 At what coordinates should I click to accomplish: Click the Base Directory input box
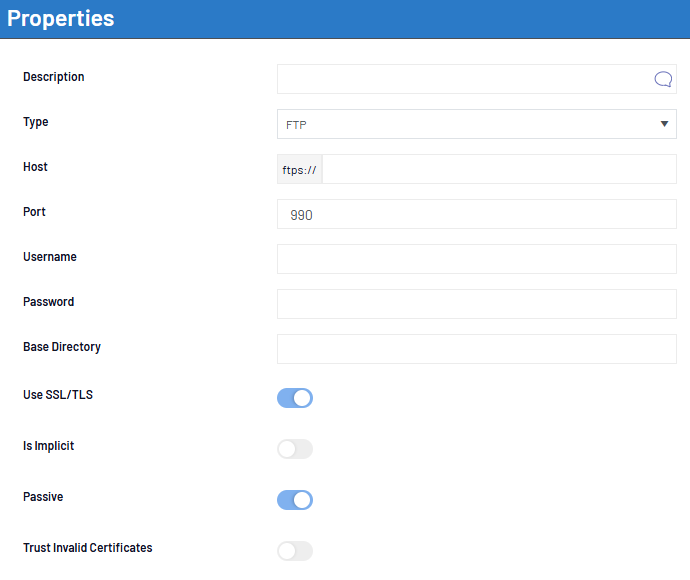tap(476, 349)
